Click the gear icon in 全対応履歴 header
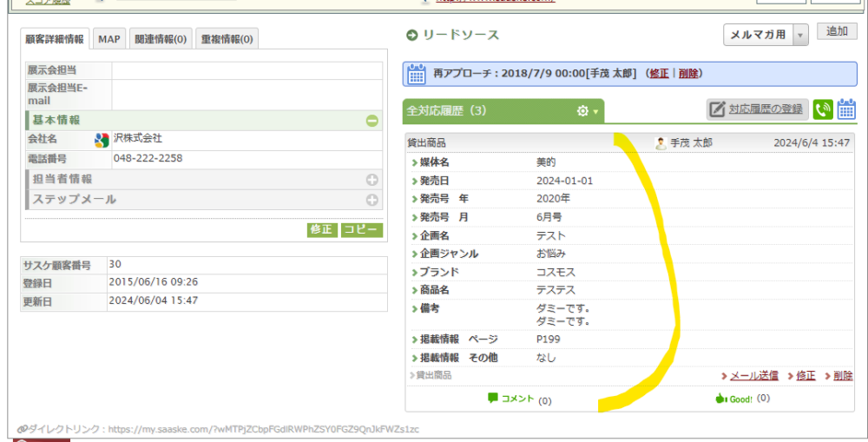Image resolution: width=868 pixels, height=442 pixels. click(583, 111)
